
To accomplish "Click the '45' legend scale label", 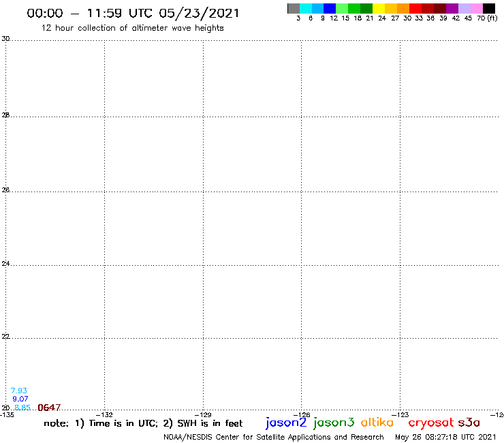I will (x=468, y=18).
